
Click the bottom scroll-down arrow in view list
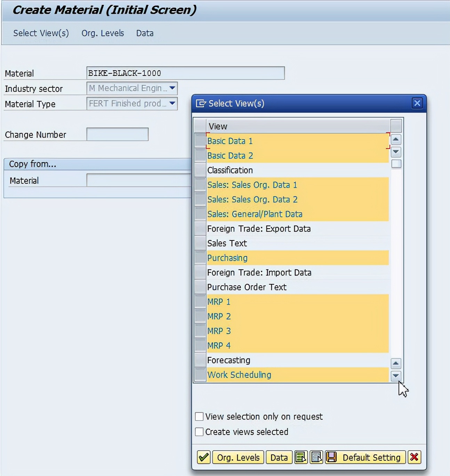point(396,376)
